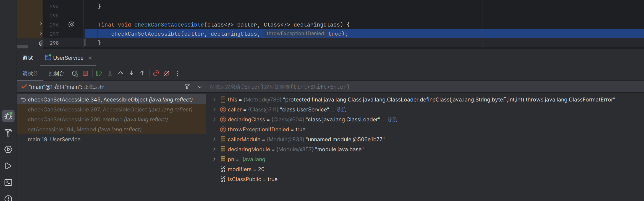Expand the caller variable node
The width and height of the screenshot is (644, 201).
point(214,109)
